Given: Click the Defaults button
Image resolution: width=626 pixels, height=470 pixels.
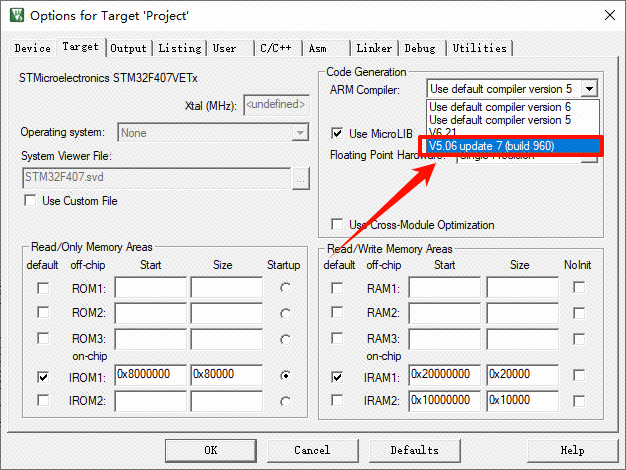Looking at the screenshot, I should [x=414, y=450].
